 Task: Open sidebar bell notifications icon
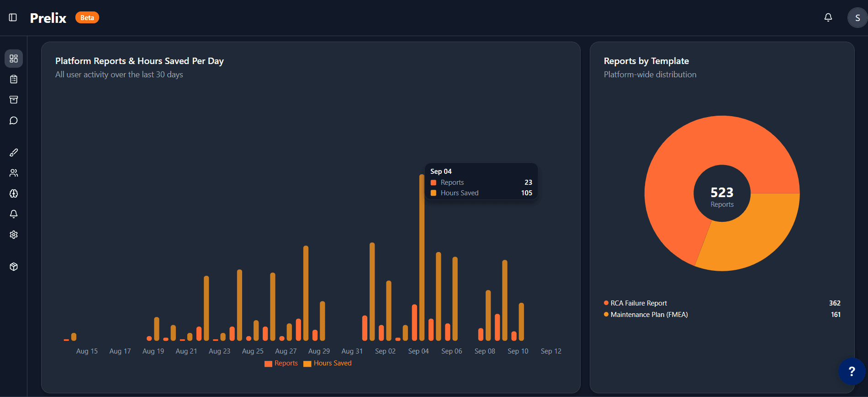coord(14,214)
